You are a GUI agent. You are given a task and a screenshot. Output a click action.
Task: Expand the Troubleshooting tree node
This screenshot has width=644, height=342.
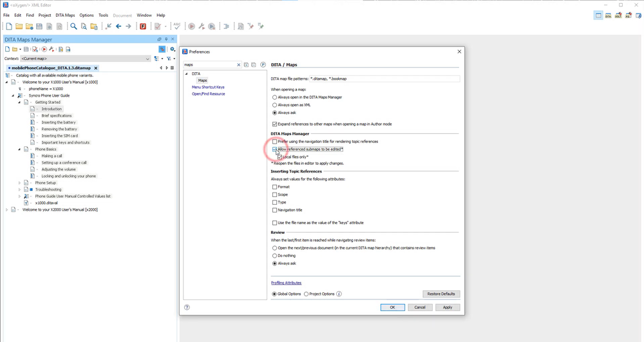(19, 190)
